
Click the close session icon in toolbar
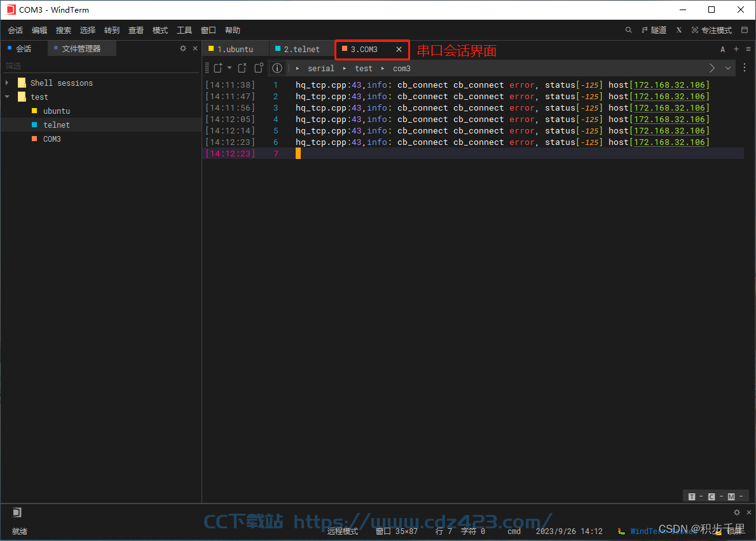tap(242, 68)
